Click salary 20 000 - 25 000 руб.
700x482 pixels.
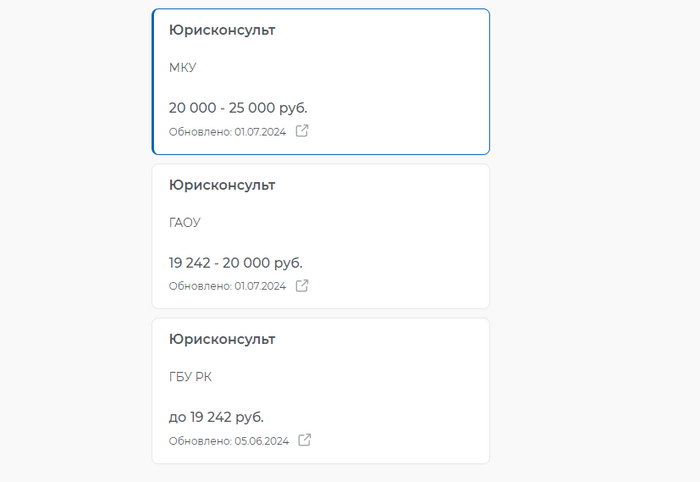tap(238, 107)
